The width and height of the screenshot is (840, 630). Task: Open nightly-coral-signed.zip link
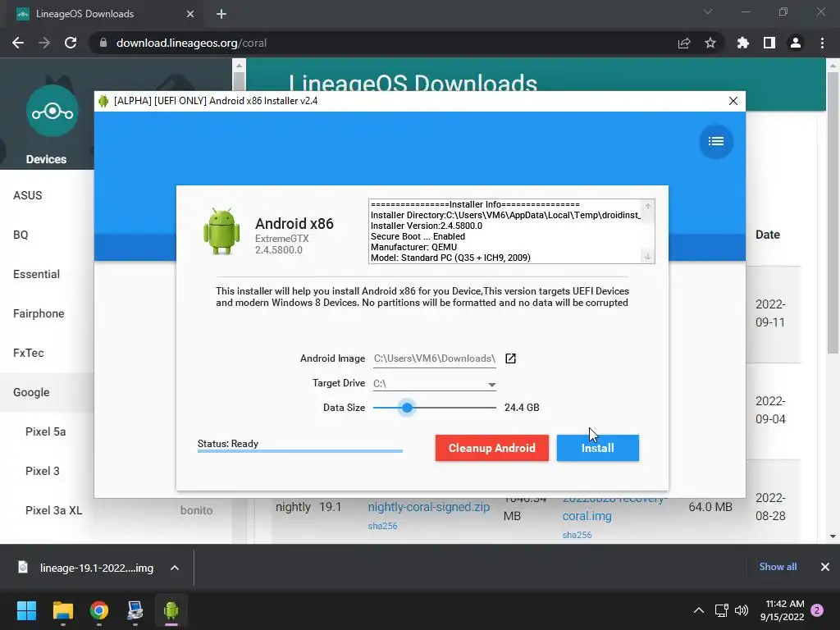(x=428, y=507)
